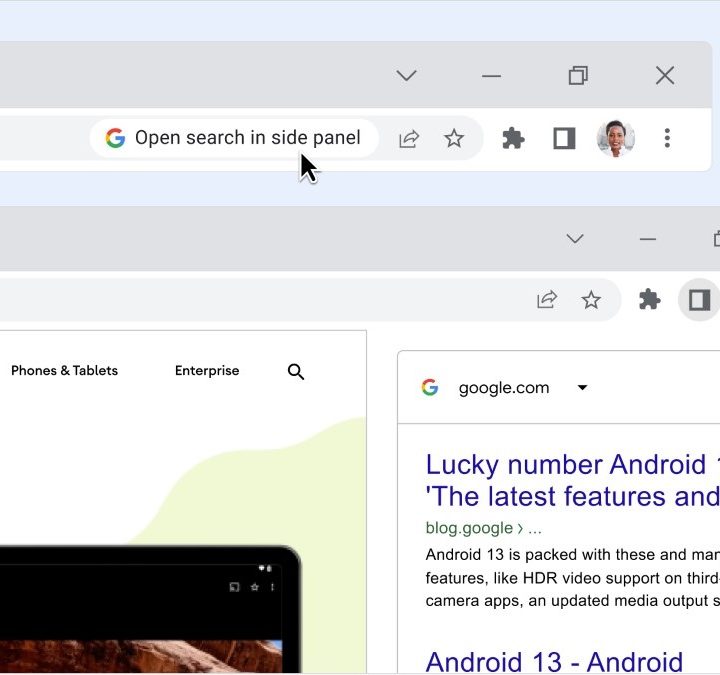Open Enterprise nav item
This screenshot has width=720, height=675.
207,371
